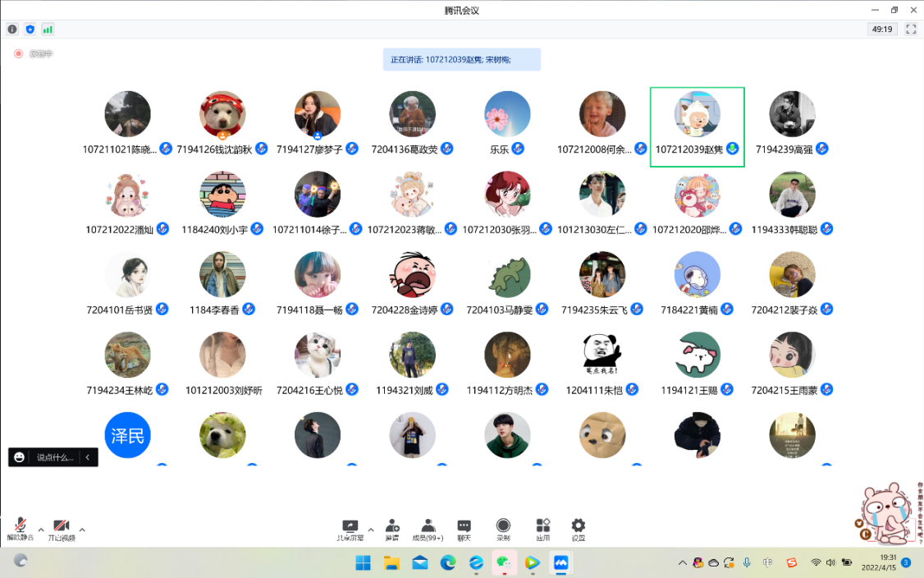Enter full screen mode via top-right icon
Viewport: 924px width, 578px height.
click(x=911, y=30)
